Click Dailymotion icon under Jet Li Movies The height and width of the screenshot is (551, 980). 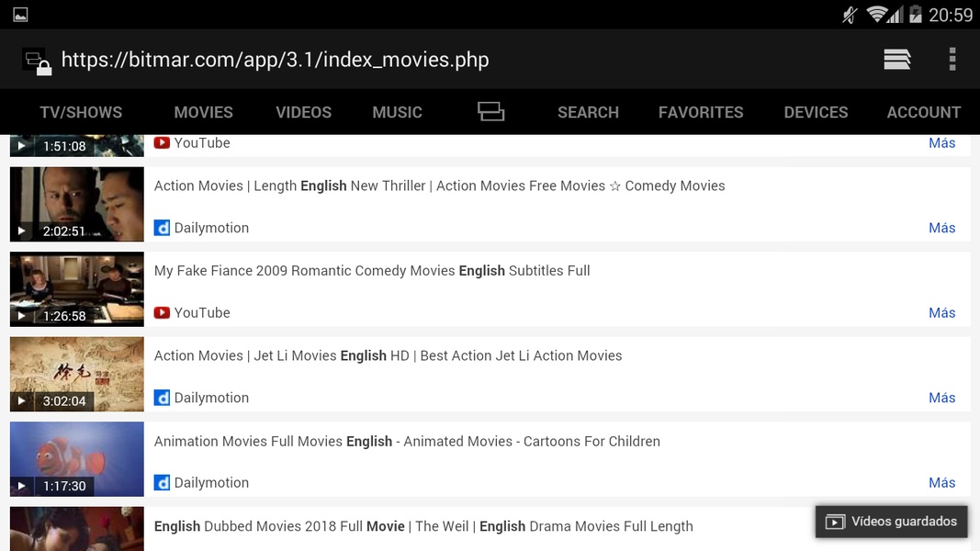pos(162,398)
